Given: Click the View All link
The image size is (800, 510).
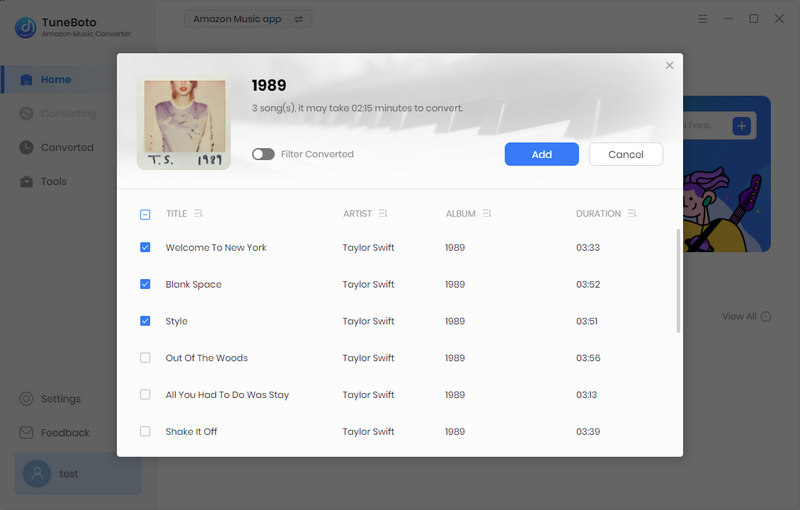Looking at the screenshot, I should point(746,316).
